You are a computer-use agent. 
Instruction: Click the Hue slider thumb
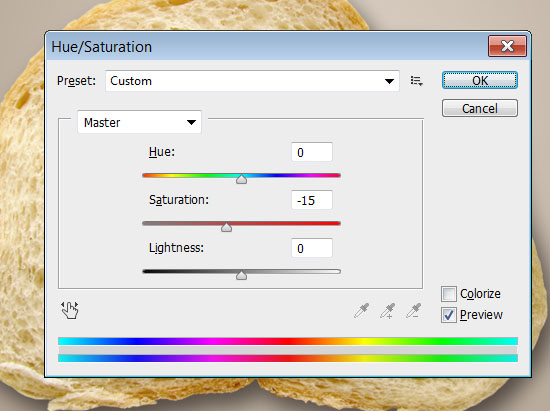(241, 179)
